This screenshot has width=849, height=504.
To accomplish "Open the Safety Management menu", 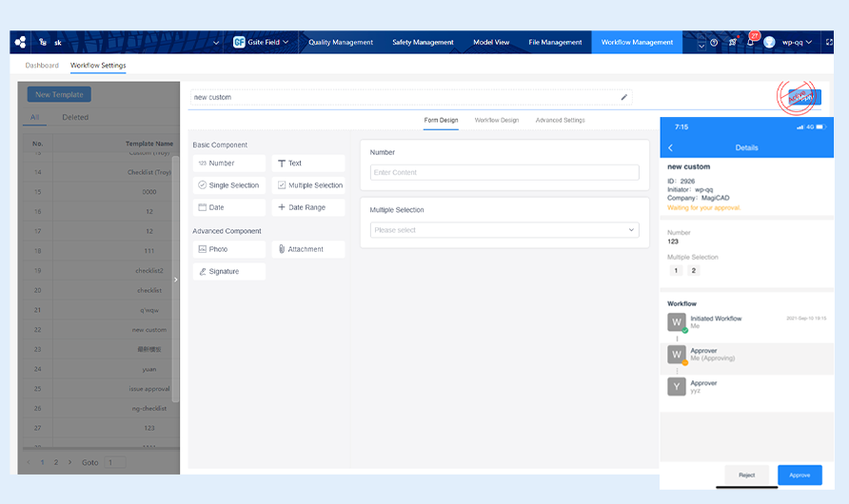I will pos(423,43).
